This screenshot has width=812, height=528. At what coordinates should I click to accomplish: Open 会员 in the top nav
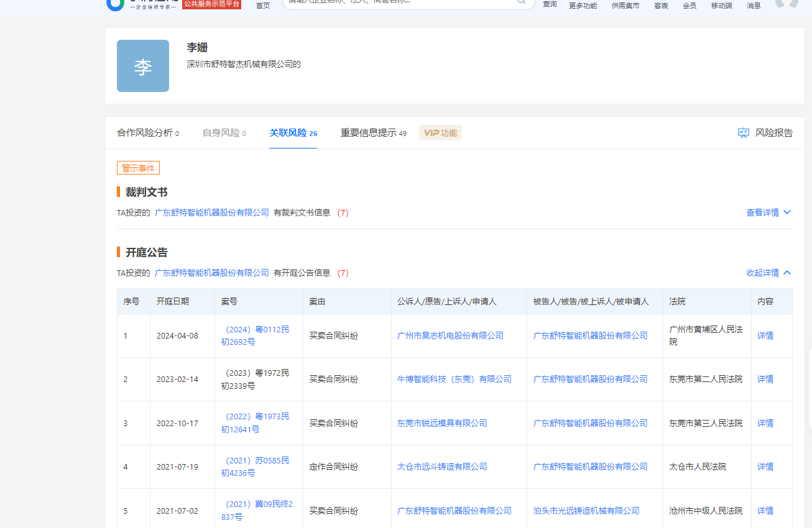pyautogui.click(x=690, y=6)
